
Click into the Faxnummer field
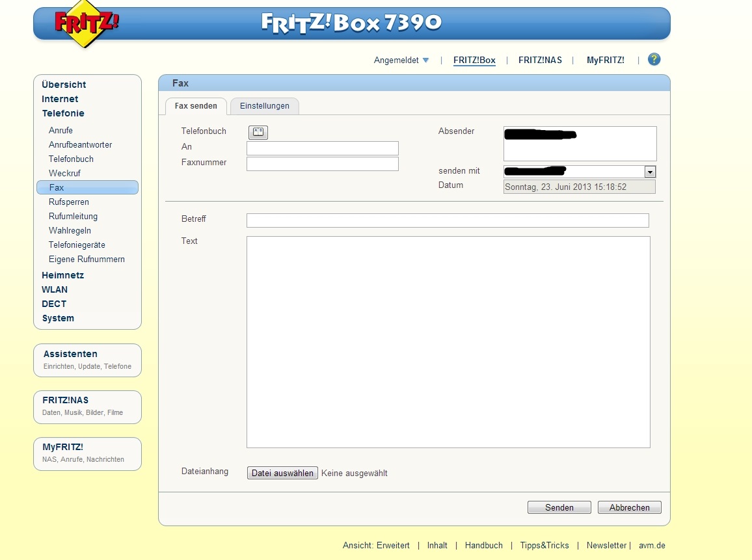point(322,164)
